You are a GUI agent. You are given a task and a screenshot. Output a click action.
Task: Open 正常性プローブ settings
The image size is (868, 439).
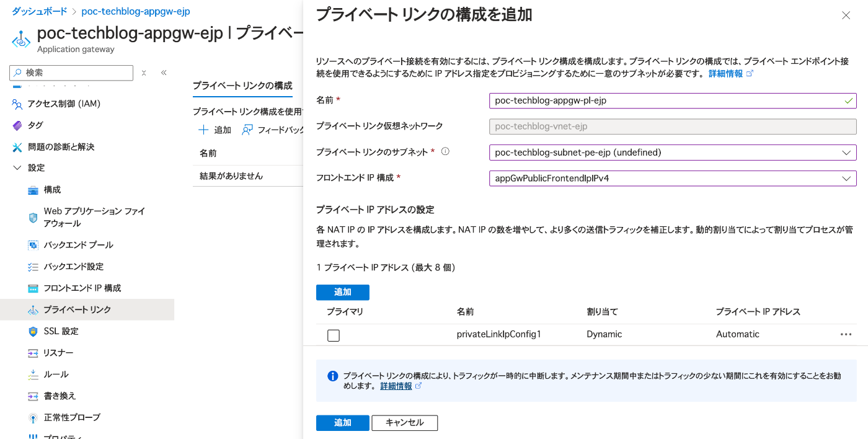(71, 417)
